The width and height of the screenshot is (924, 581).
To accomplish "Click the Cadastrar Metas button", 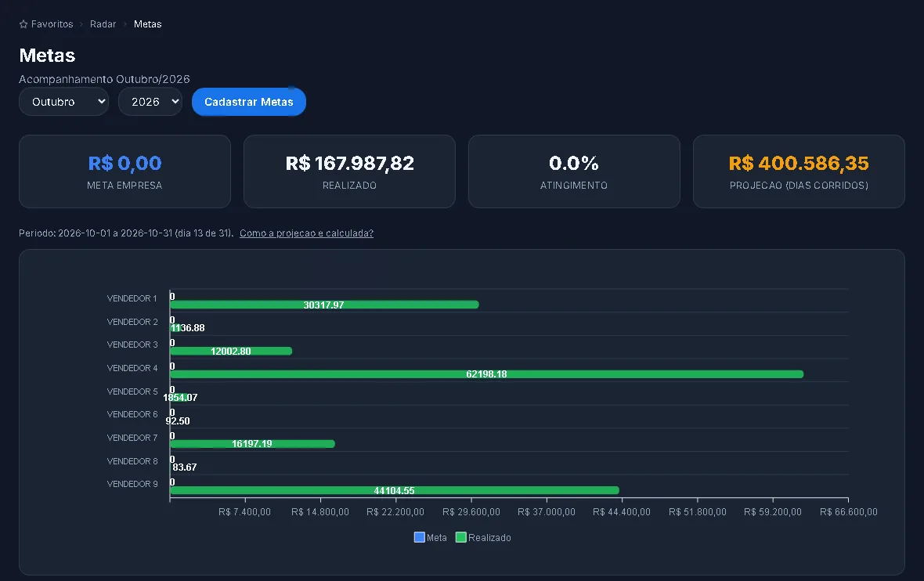I will (x=249, y=102).
